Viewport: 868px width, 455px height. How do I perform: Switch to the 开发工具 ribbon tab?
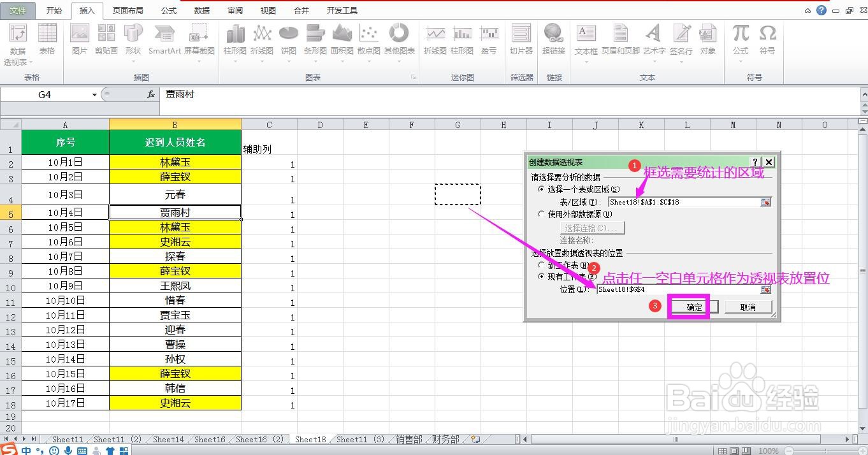(342, 11)
